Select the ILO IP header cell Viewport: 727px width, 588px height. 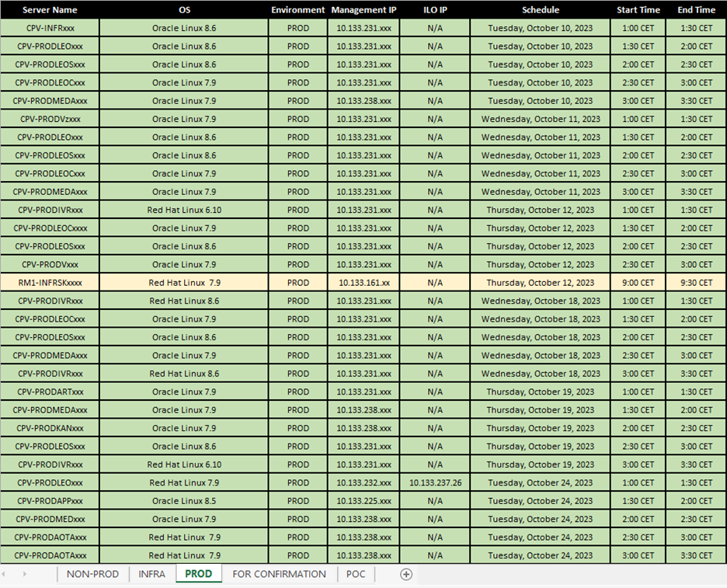coord(435,10)
